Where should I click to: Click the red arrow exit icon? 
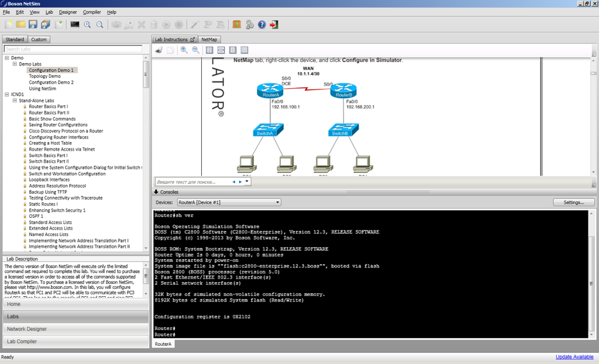coord(274,25)
